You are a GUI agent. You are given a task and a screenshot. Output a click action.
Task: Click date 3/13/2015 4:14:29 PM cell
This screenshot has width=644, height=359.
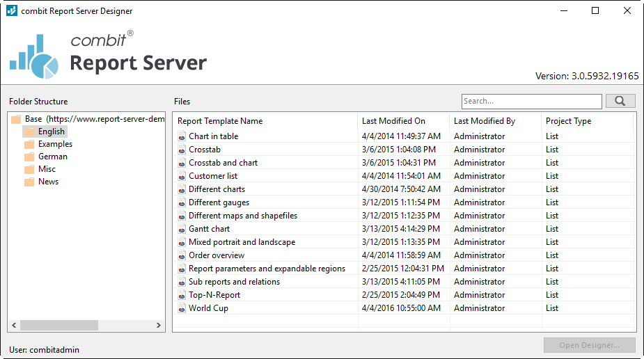[x=400, y=229]
